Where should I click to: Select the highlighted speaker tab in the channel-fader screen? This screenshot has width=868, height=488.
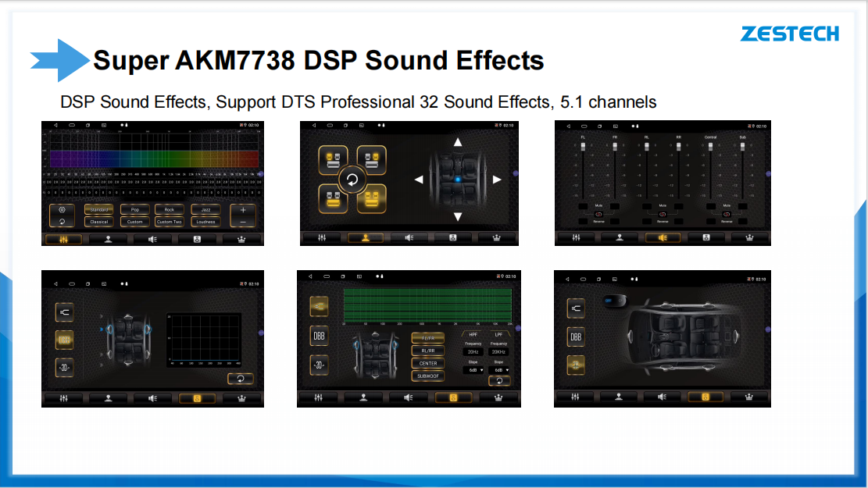(x=662, y=238)
